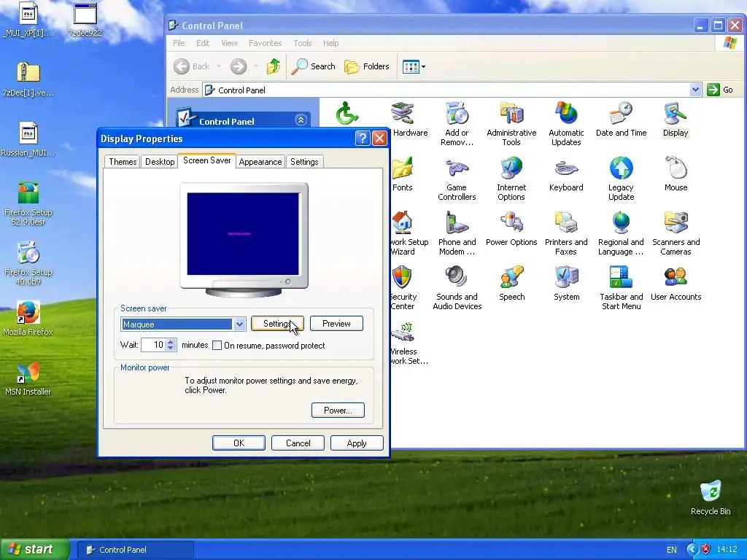
Task: Click the Wait minutes input field
Action: (x=153, y=345)
